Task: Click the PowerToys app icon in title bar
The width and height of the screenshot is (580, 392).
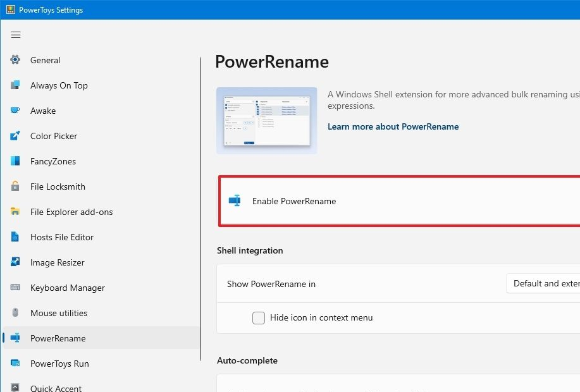Action: (x=11, y=9)
